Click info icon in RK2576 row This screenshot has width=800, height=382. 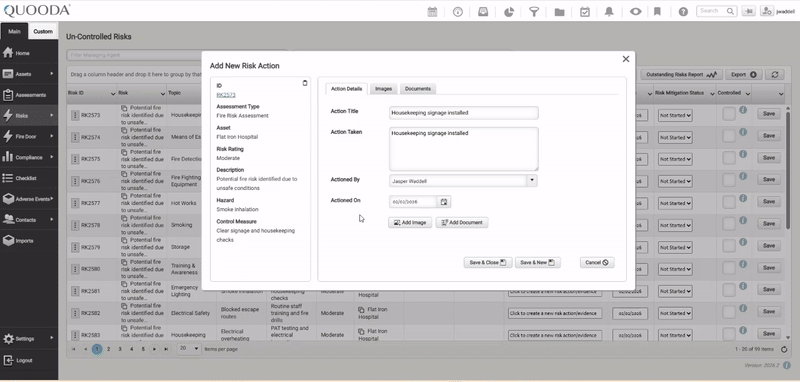pos(743,176)
